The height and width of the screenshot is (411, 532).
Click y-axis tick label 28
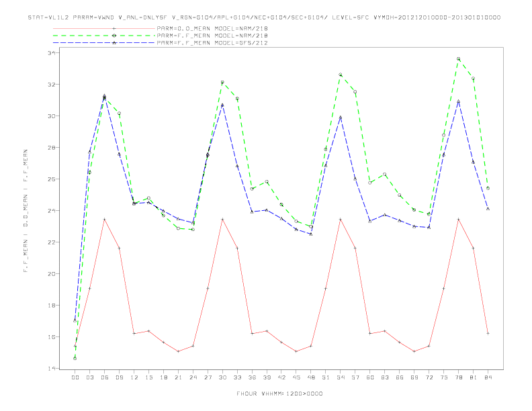coord(52,148)
